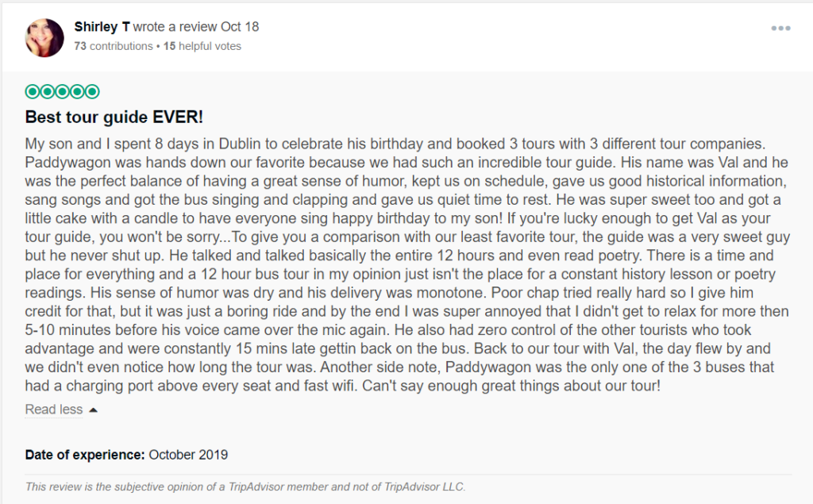The height and width of the screenshot is (504, 813).
Task: Click the review title Best tour guide EVER!
Action: click(114, 117)
